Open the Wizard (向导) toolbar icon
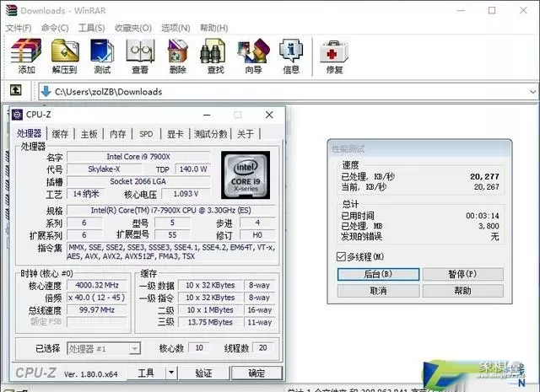 click(x=253, y=56)
